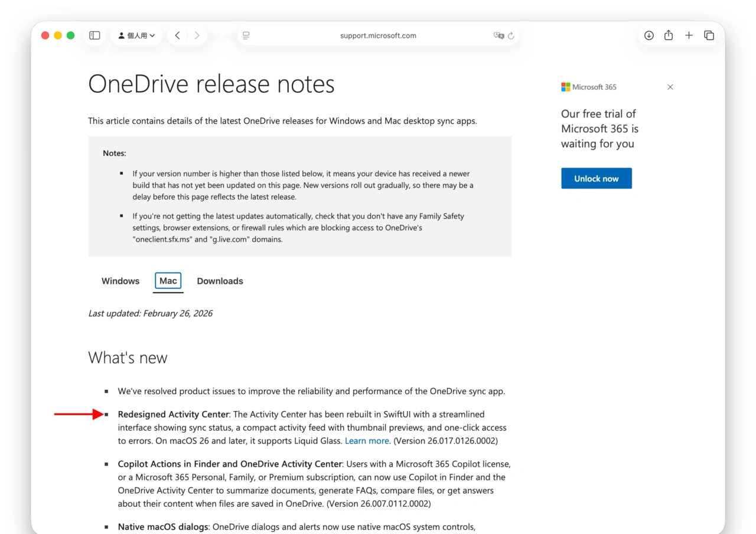Click the forward navigation chevron
The image size is (756, 534).
pyautogui.click(x=197, y=35)
